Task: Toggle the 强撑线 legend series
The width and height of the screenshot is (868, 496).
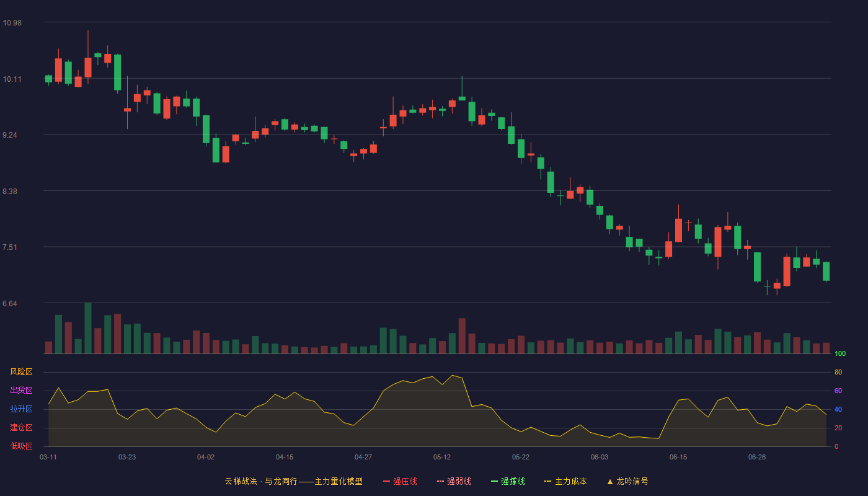Action: (508, 481)
